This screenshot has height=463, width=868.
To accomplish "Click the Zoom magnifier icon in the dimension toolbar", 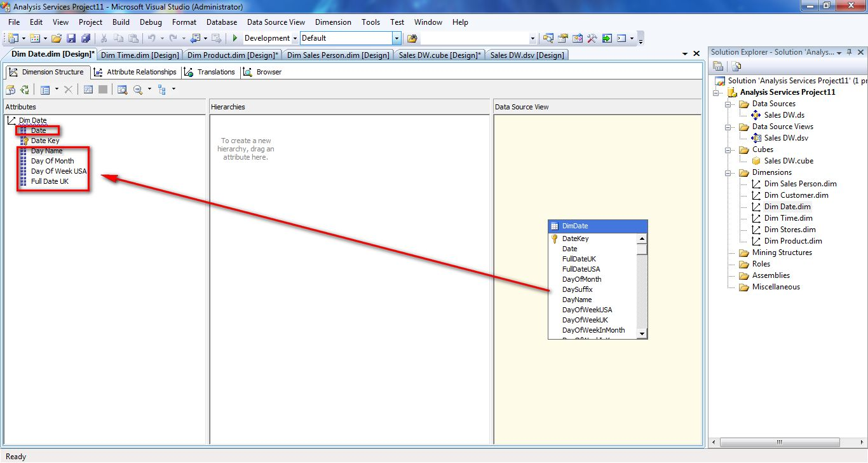I will 138,90.
